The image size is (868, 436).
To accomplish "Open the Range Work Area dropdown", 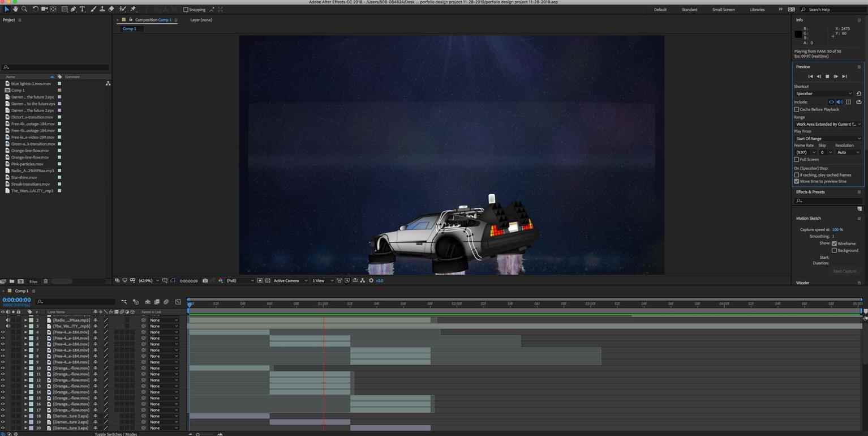I will point(828,124).
